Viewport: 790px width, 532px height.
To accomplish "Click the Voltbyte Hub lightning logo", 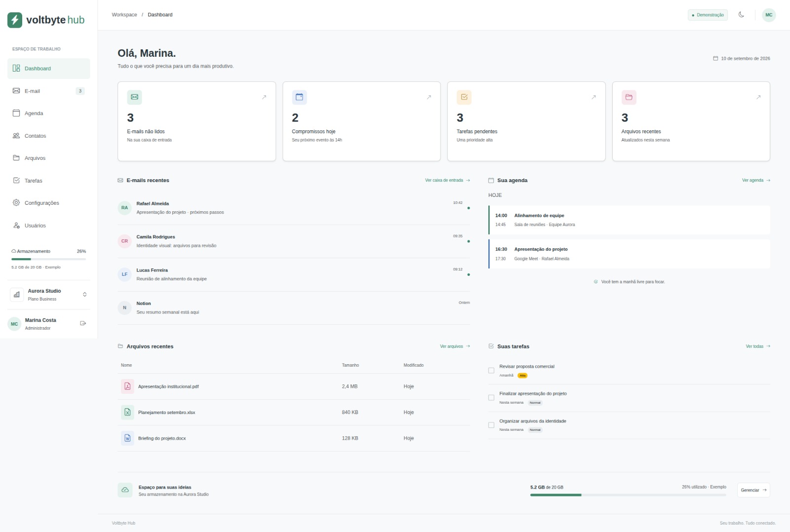I will 15,20.
